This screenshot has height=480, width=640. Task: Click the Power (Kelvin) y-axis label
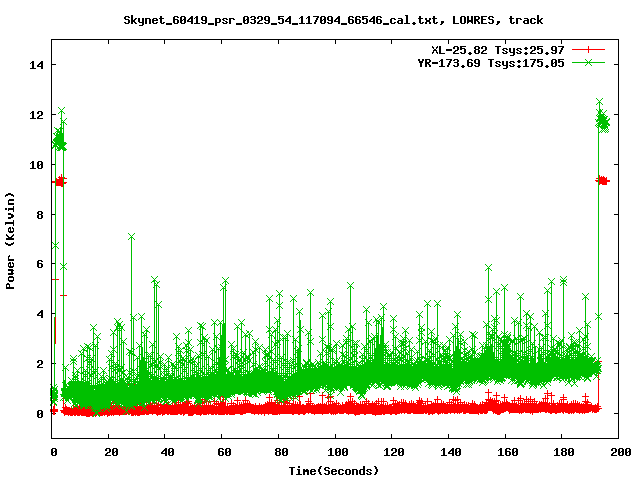[x=10, y=241]
